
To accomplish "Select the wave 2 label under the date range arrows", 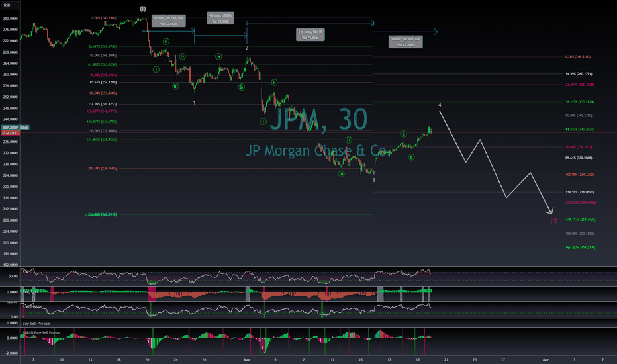I will pyautogui.click(x=247, y=48).
